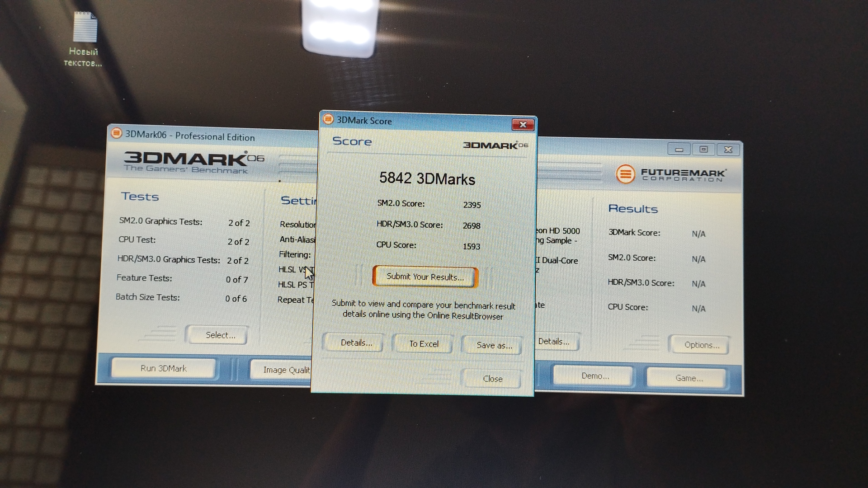Click SM2.0 Score N/A value in Results

point(698,259)
